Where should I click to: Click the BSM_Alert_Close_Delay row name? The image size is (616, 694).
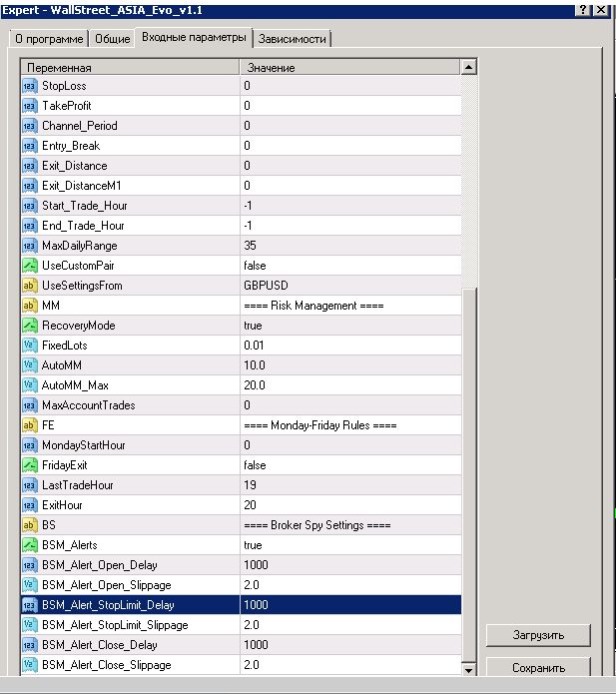tap(100, 645)
